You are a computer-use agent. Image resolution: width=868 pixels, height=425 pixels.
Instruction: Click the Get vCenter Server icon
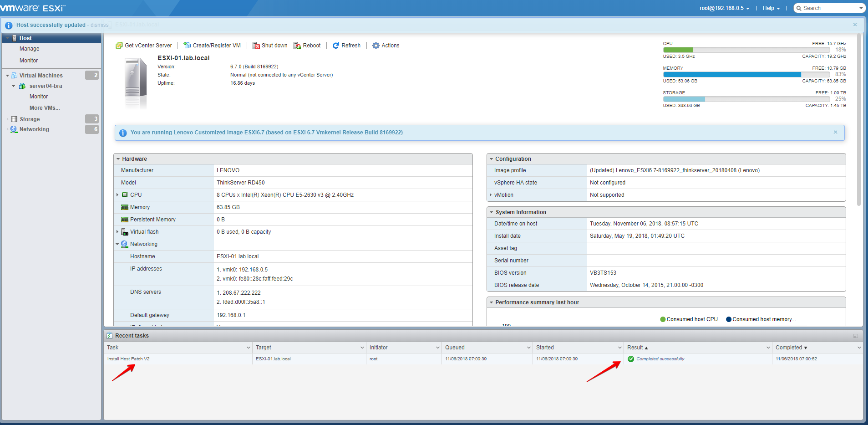coord(119,46)
